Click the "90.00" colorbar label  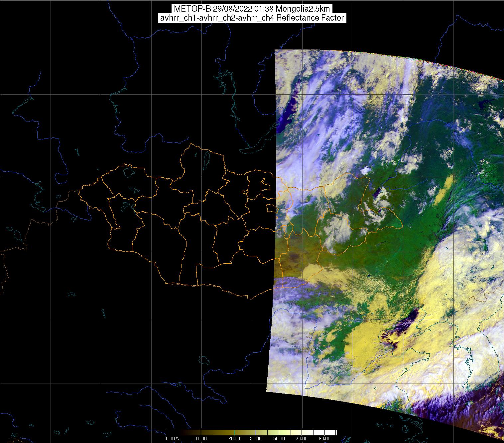(x=324, y=438)
